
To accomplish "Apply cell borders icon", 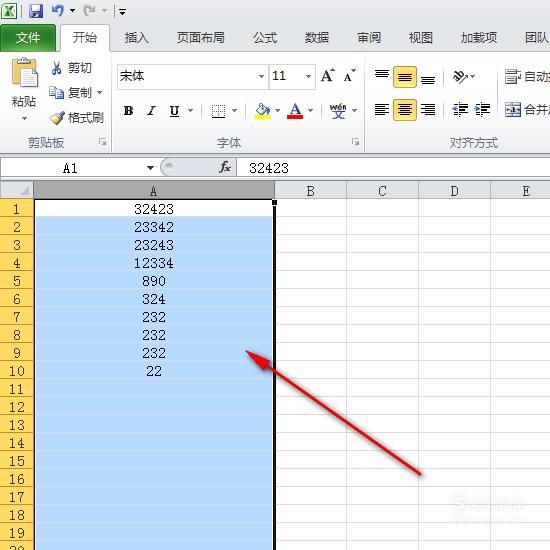I will pyautogui.click(x=218, y=111).
